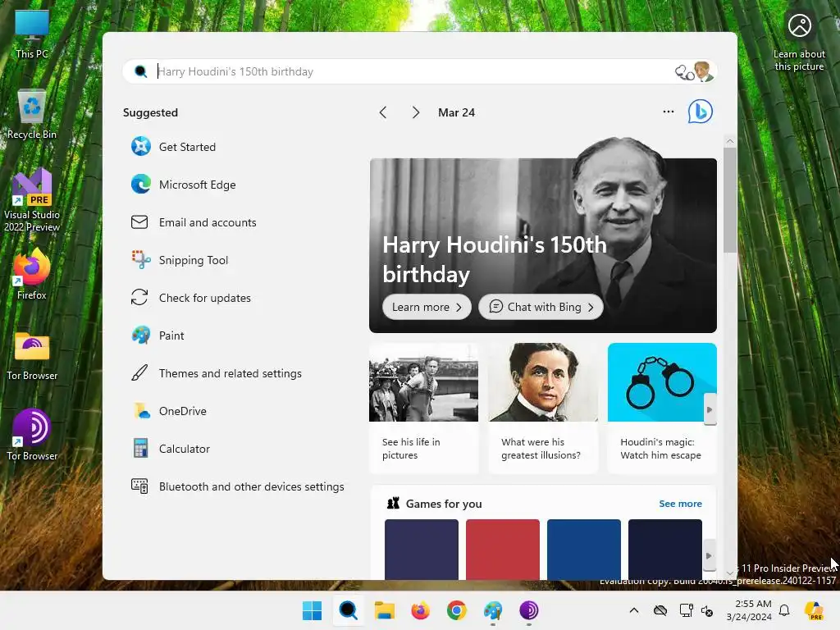Click scrollbar up arrow in search panel
Image resolution: width=840 pixels, height=630 pixels.
point(729,141)
